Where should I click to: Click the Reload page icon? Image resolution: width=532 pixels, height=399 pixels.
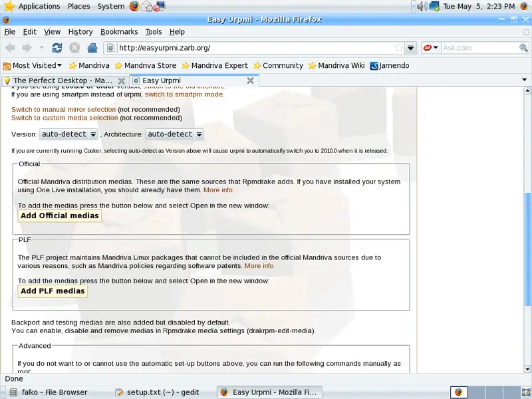coord(57,48)
